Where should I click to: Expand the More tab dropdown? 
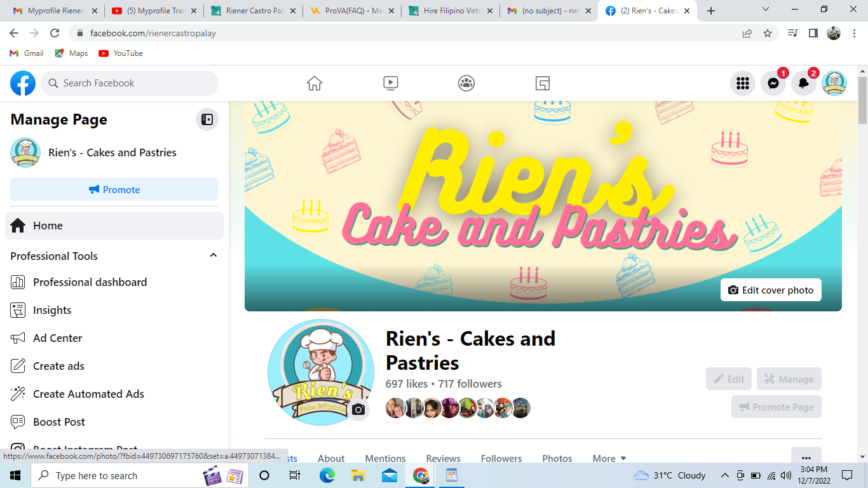click(609, 458)
